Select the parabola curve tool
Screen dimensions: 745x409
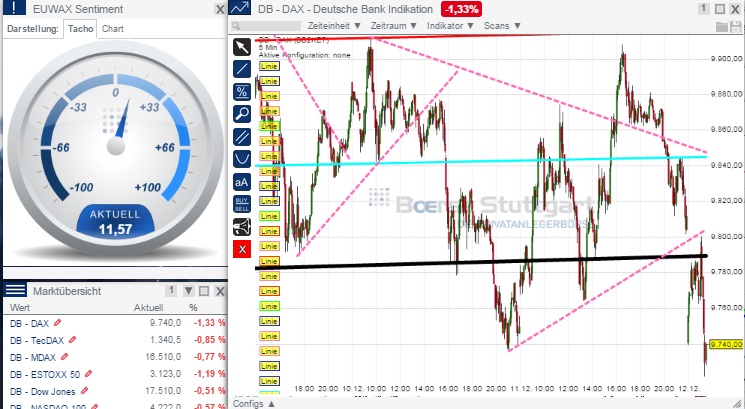coord(242,159)
